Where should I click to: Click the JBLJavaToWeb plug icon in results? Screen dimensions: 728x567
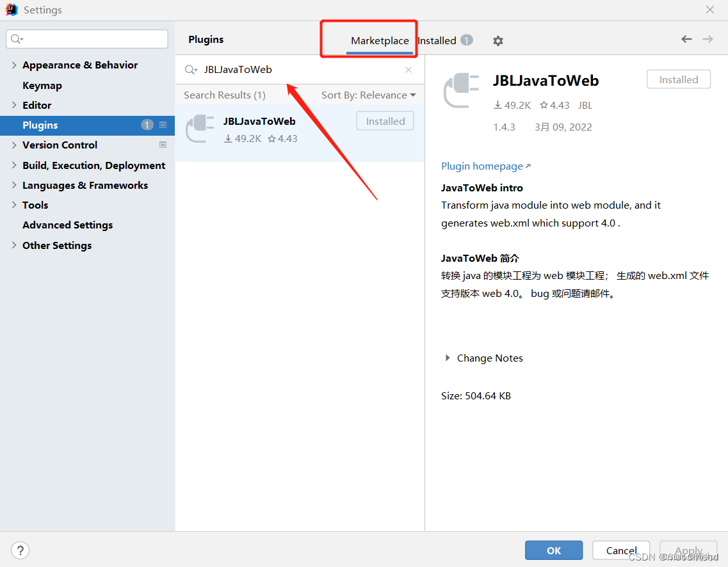(200, 129)
